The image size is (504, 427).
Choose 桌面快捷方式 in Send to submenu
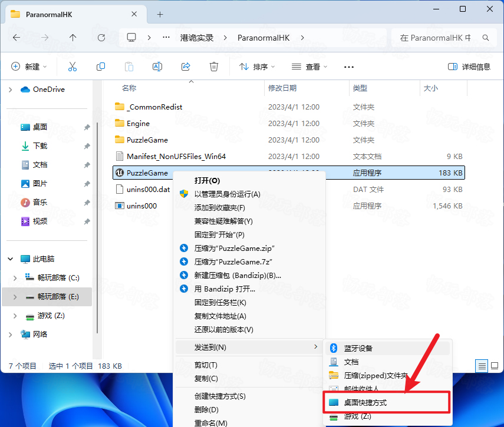click(388, 403)
